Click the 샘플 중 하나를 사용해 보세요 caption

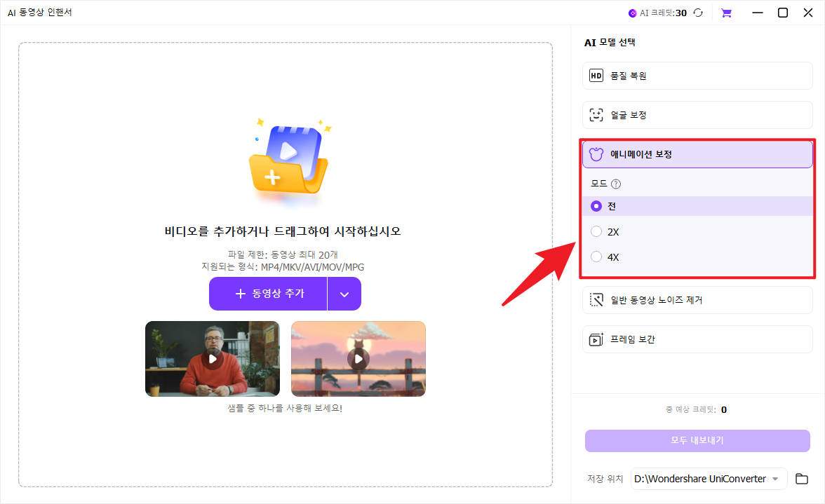tap(285, 409)
